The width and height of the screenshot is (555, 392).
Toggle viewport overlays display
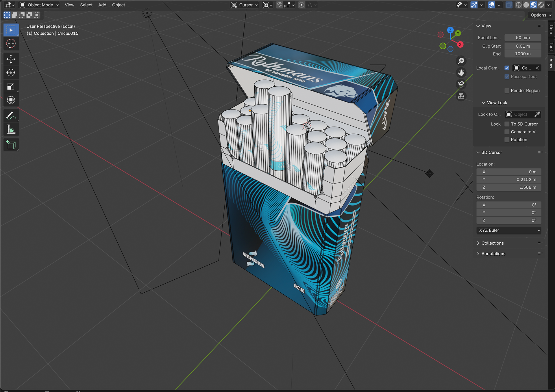click(x=491, y=5)
